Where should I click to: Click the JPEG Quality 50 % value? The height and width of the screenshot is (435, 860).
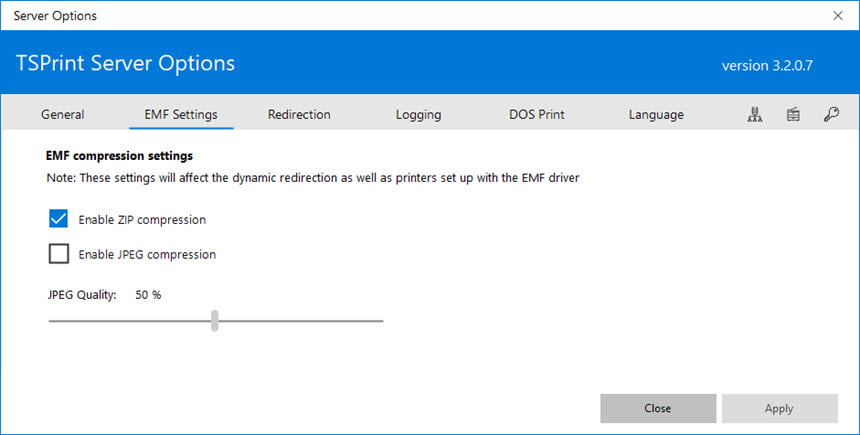click(148, 295)
